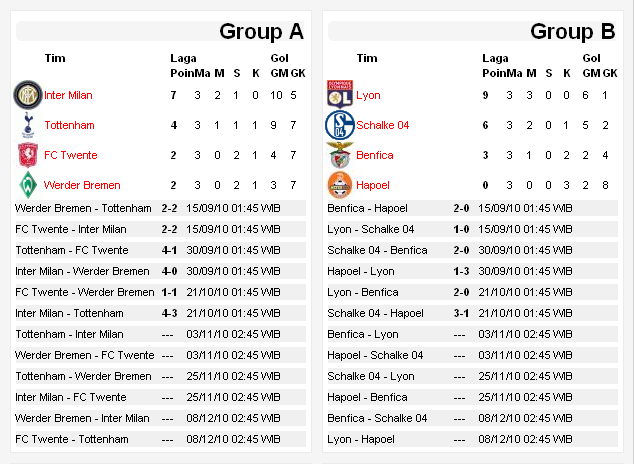Click the Benfica eagle crest

[x=340, y=155]
